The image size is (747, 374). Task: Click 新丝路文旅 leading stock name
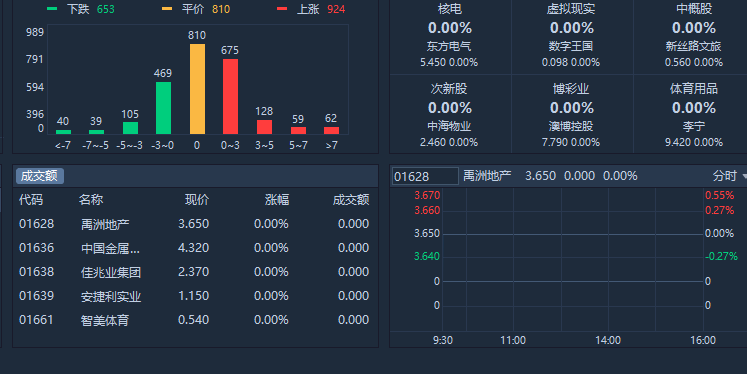(x=693, y=46)
